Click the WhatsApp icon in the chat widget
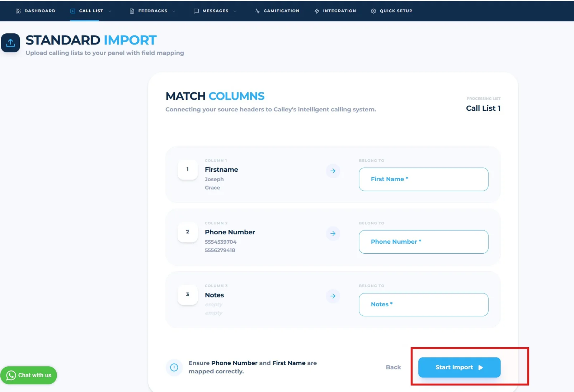 [x=11, y=375]
